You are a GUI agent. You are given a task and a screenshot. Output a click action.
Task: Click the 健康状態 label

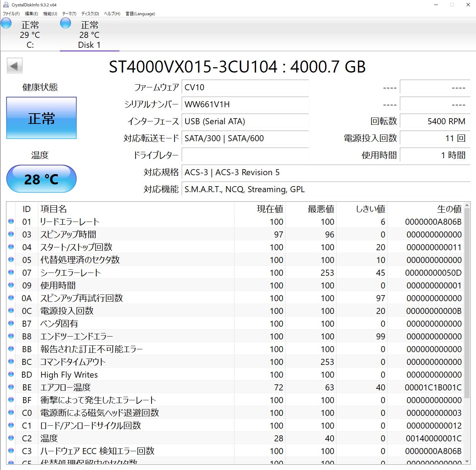click(x=40, y=87)
